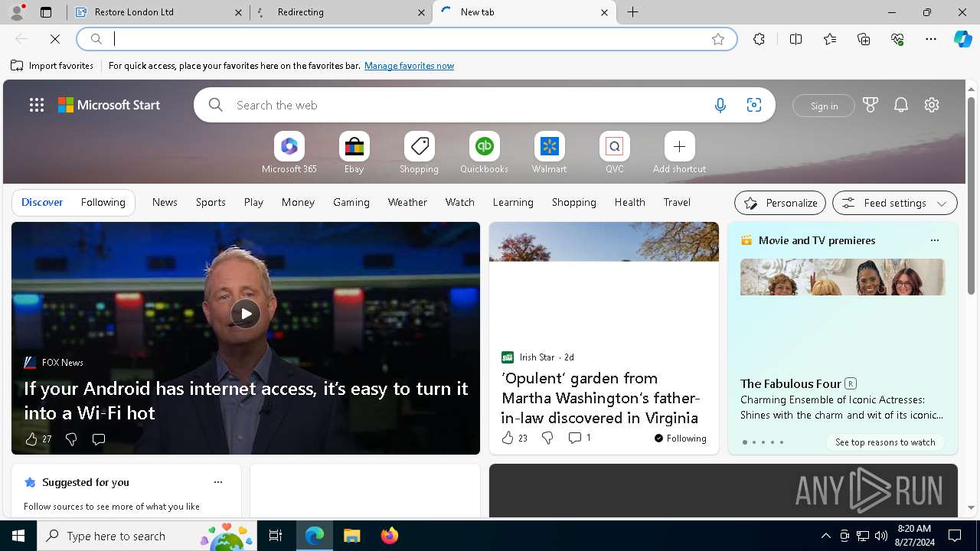Open Microsoft apps grid launcher
This screenshot has width=980, height=551.
pos(37,106)
